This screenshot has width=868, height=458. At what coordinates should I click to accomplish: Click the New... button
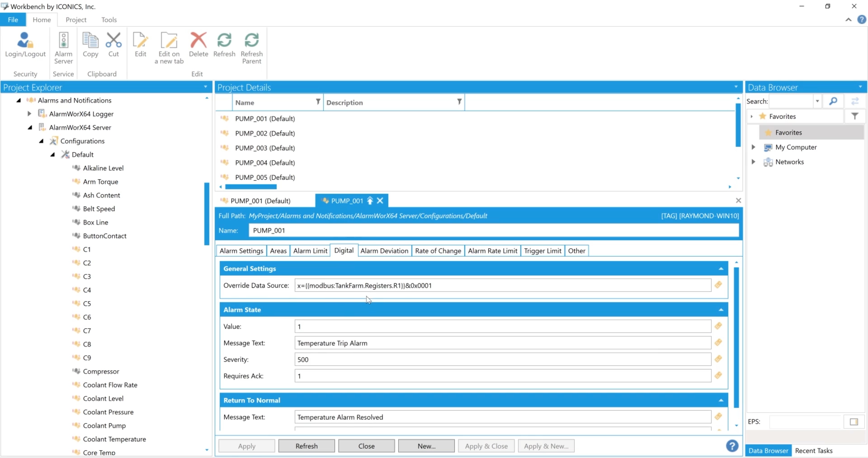426,446
